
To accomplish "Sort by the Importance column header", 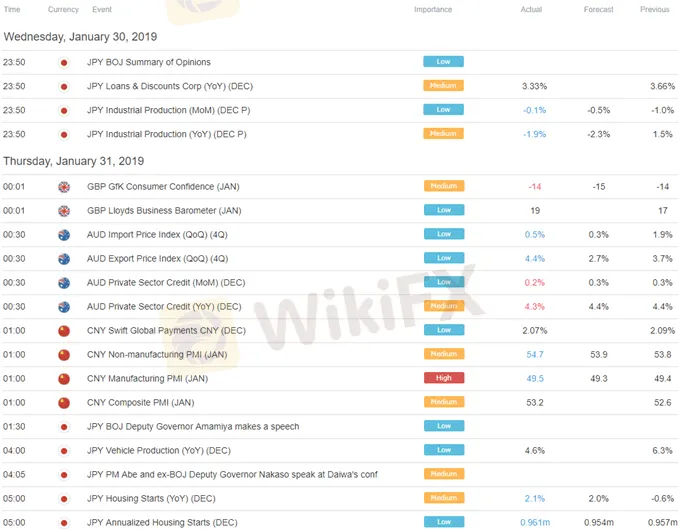I will [433, 10].
